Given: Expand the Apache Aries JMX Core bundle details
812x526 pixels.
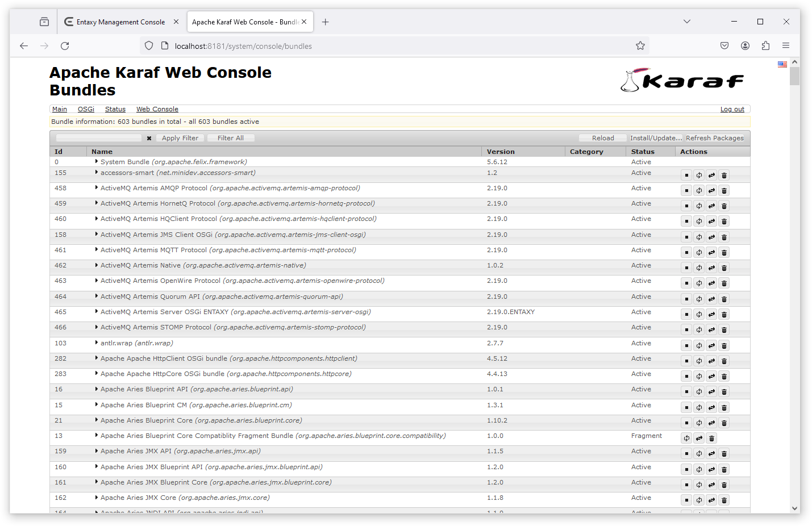Looking at the screenshot, I should coord(96,497).
